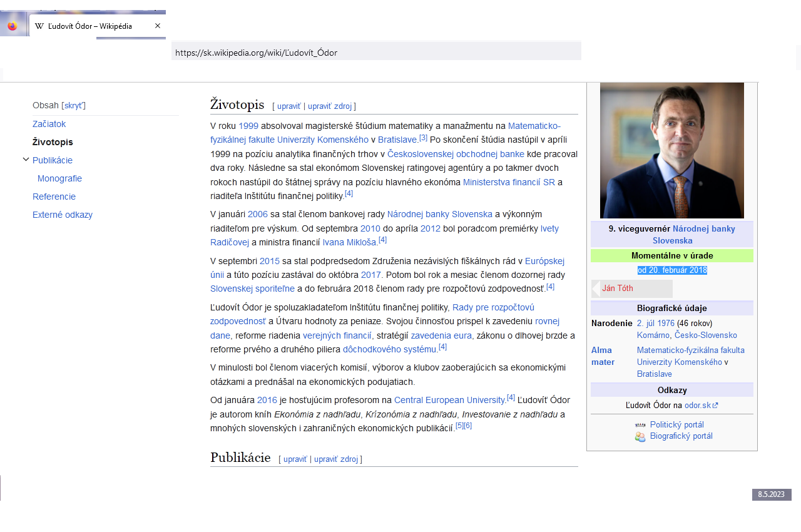Open footnote reference [5]

[x=459, y=426]
